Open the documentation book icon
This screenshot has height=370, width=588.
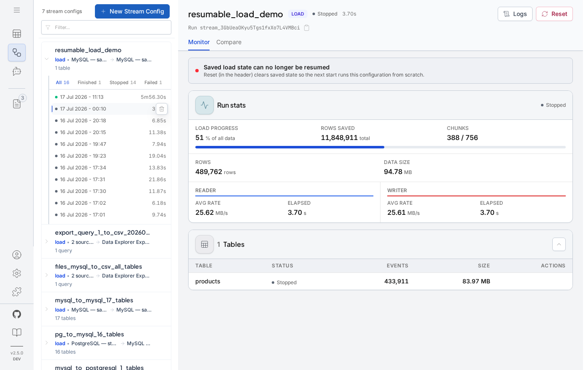click(17, 333)
